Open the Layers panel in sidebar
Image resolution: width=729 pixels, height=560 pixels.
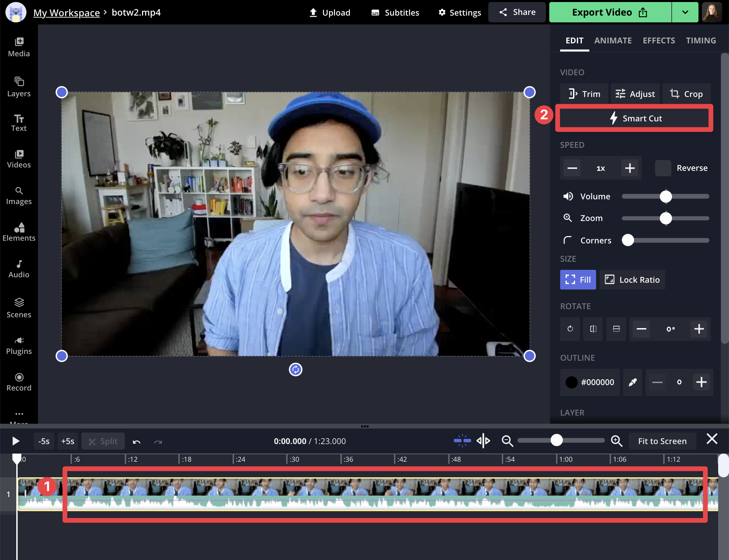19,87
